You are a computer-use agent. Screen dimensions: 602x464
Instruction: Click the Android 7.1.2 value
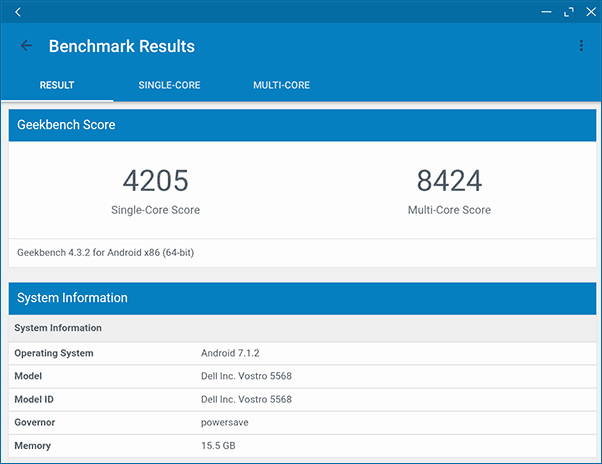[230, 353]
